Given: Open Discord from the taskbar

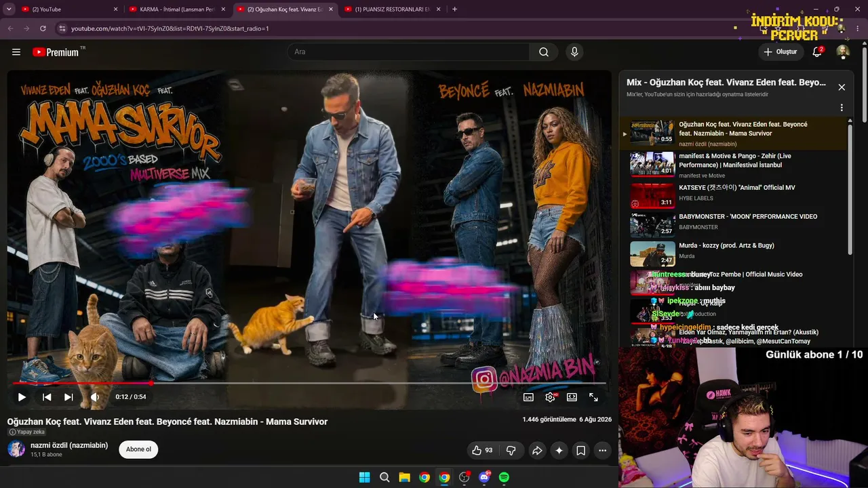Looking at the screenshot, I should [484, 477].
